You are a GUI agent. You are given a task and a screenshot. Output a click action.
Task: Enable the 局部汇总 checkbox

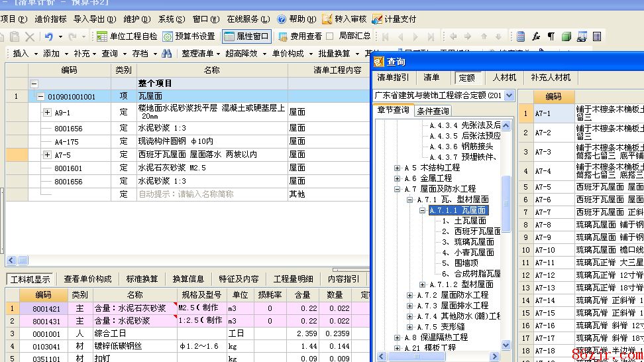pos(330,36)
